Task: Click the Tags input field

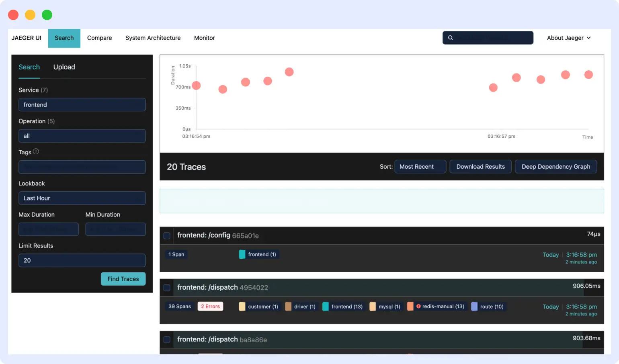Action: [82, 167]
